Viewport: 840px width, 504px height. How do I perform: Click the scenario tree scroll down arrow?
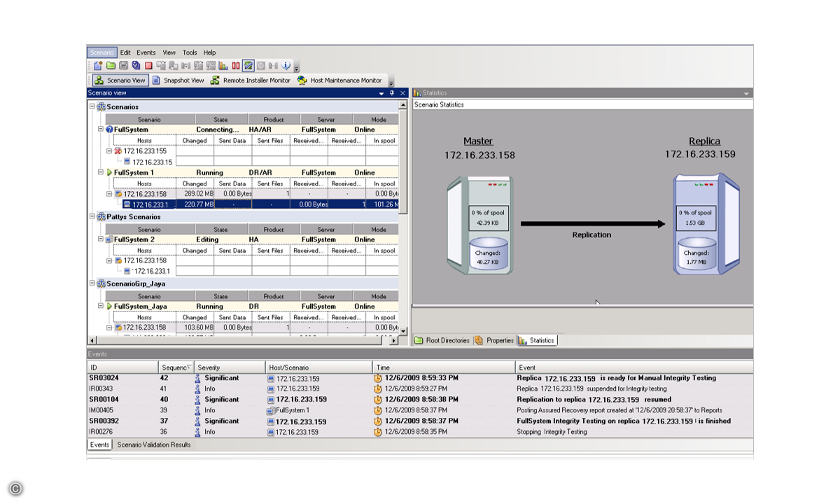click(402, 330)
